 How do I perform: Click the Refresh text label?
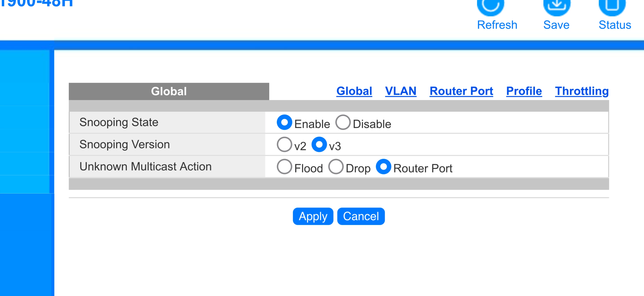pos(497,25)
